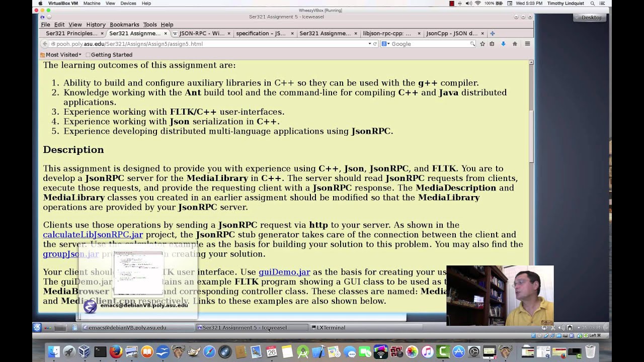Open the groupJson.jar link
Viewport: 644px width, 362px height.
71,254
